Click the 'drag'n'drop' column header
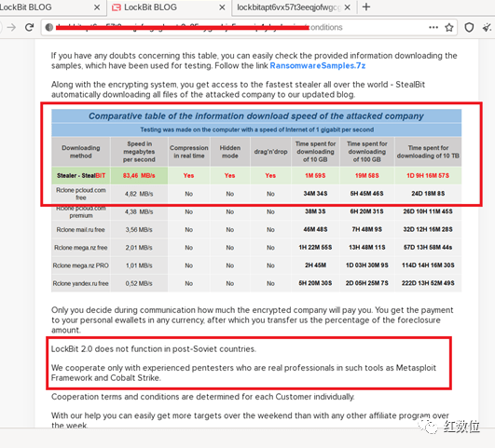The width and height of the screenshot is (495, 448). pos(270,152)
